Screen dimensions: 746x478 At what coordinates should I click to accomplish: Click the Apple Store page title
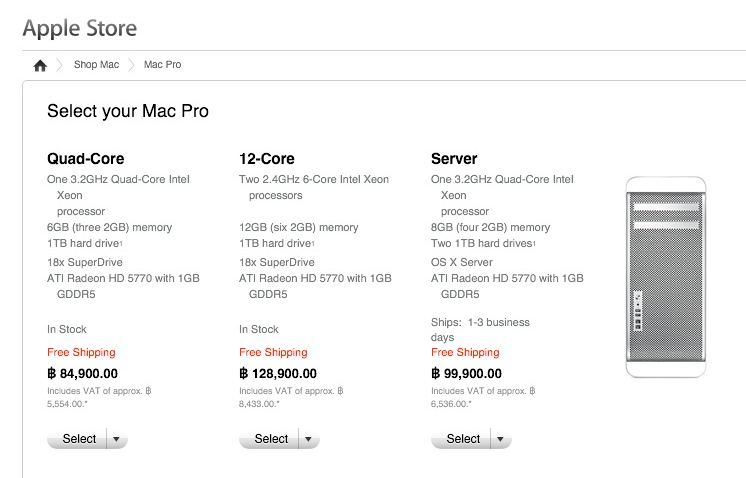tap(80, 29)
